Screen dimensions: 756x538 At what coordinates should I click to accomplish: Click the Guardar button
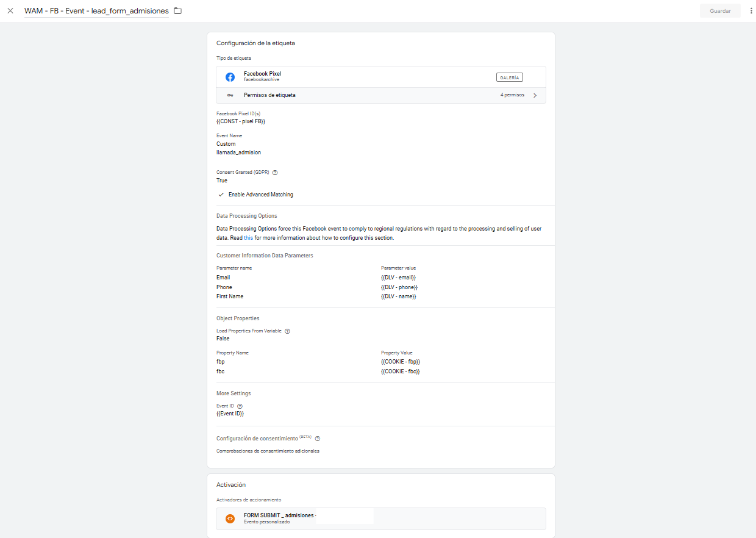[x=720, y=11]
